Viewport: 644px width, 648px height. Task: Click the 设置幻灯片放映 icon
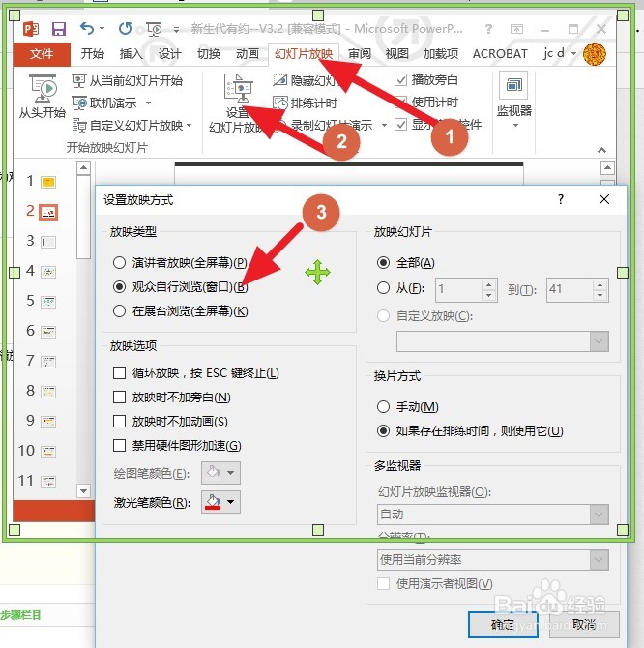tap(238, 88)
